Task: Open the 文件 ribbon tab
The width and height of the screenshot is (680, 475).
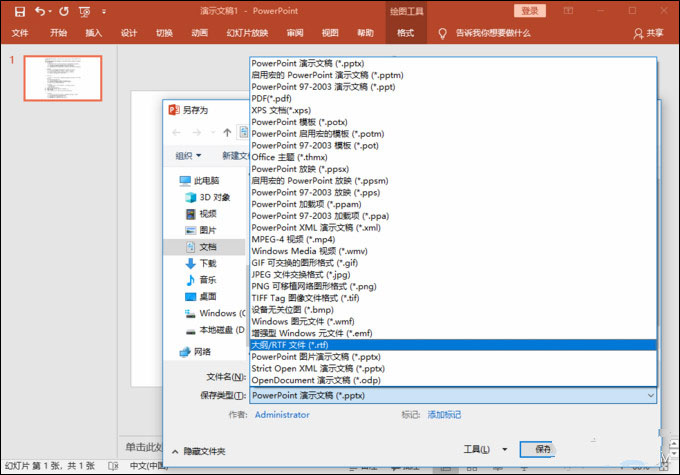Action: tap(20, 33)
